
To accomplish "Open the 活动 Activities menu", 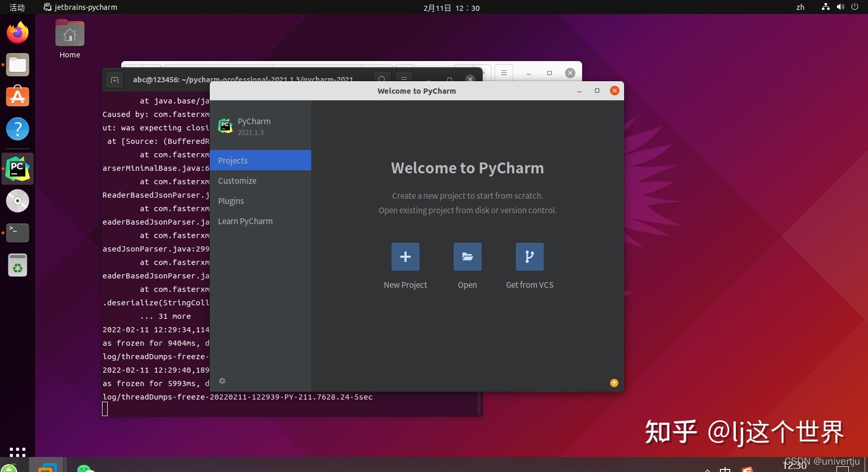I will (16, 7).
